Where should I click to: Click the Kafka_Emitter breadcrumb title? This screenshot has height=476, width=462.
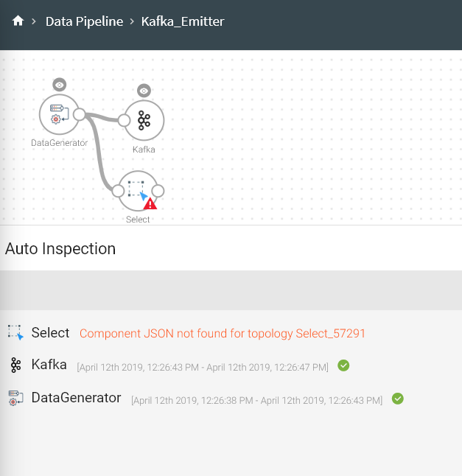pyautogui.click(x=183, y=21)
